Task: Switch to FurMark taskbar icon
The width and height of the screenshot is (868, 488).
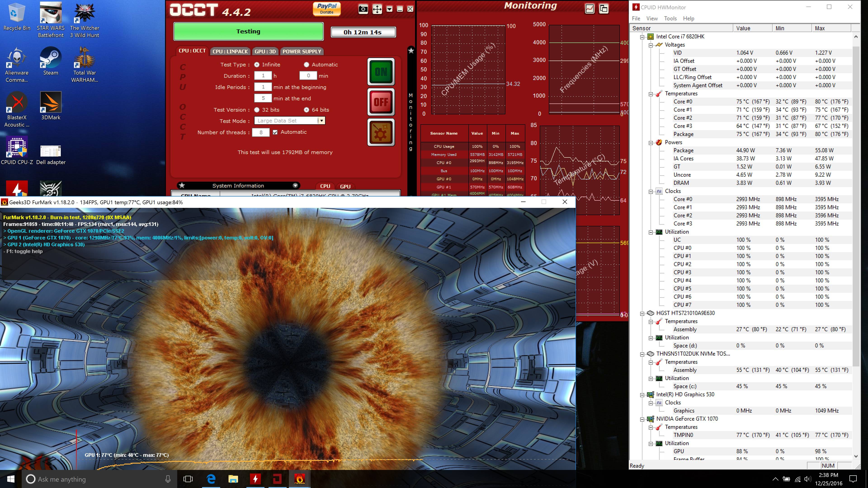Action: (x=299, y=479)
